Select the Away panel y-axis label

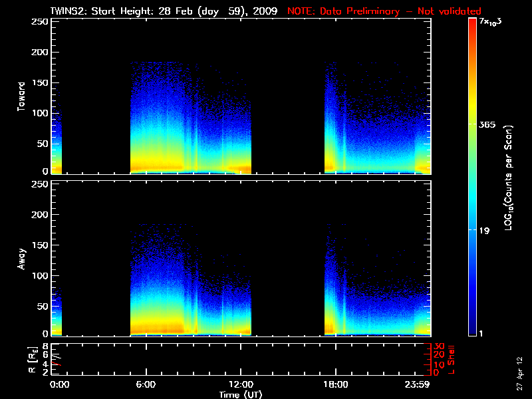click(x=22, y=259)
